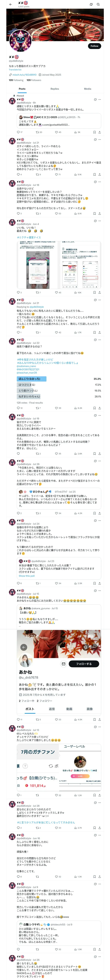Switch to the Replies tab
Screen dimensions: 110x980
coord(55,89)
